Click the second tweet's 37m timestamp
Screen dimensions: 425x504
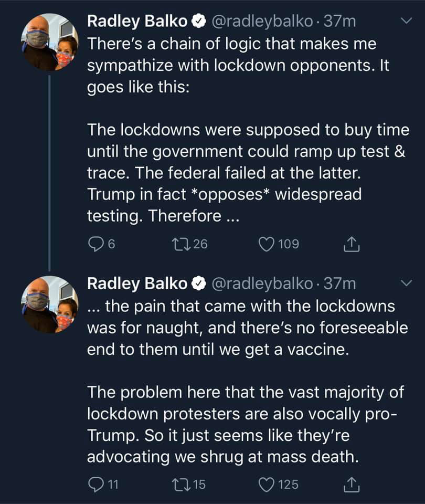pos(340,284)
